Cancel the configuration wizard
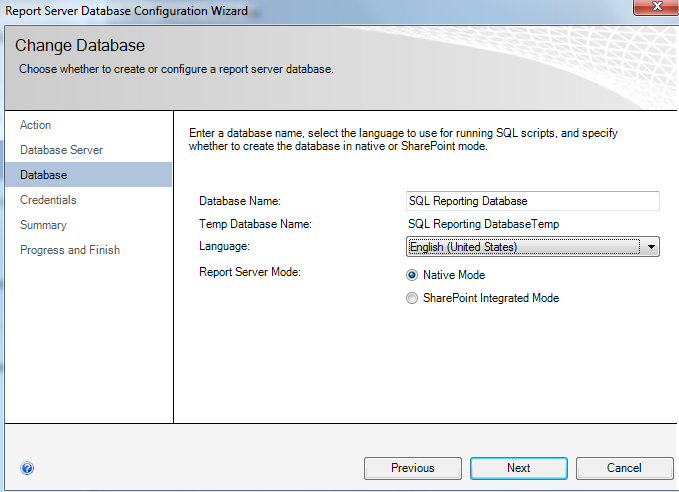Image resolution: width=679 pixels, height=492 pixels. 624,468
